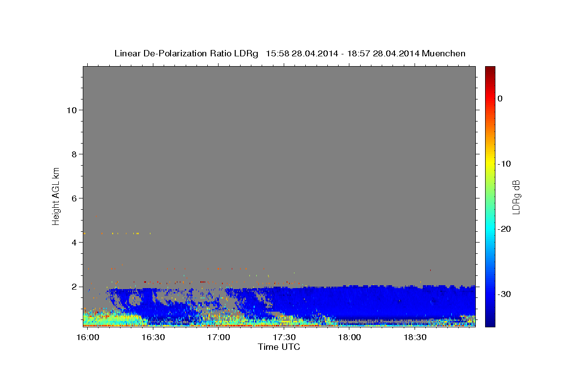This screenshot has height=392, width=588.
Task: Click the height tick label '8'
Action: [x=75, y=154]
